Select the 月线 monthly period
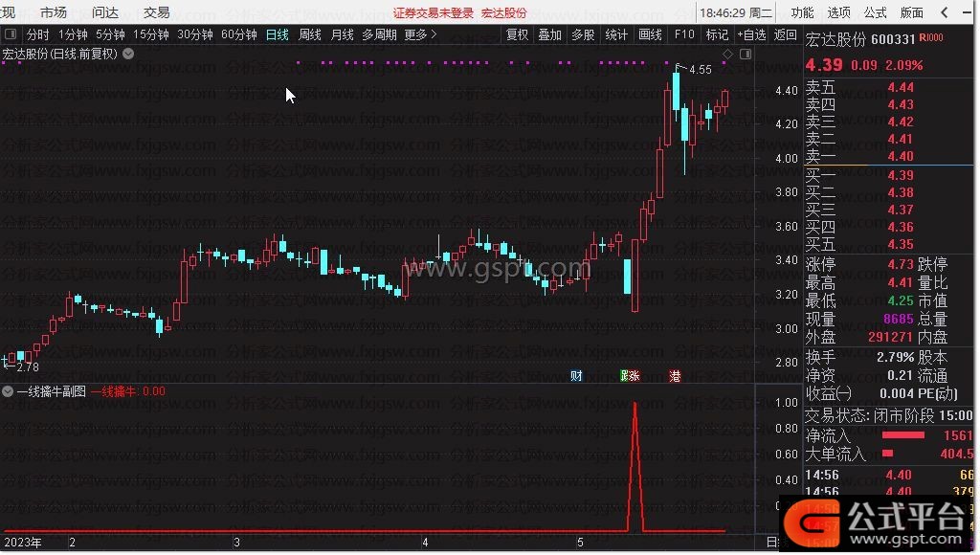 click(x=342, y=34)
